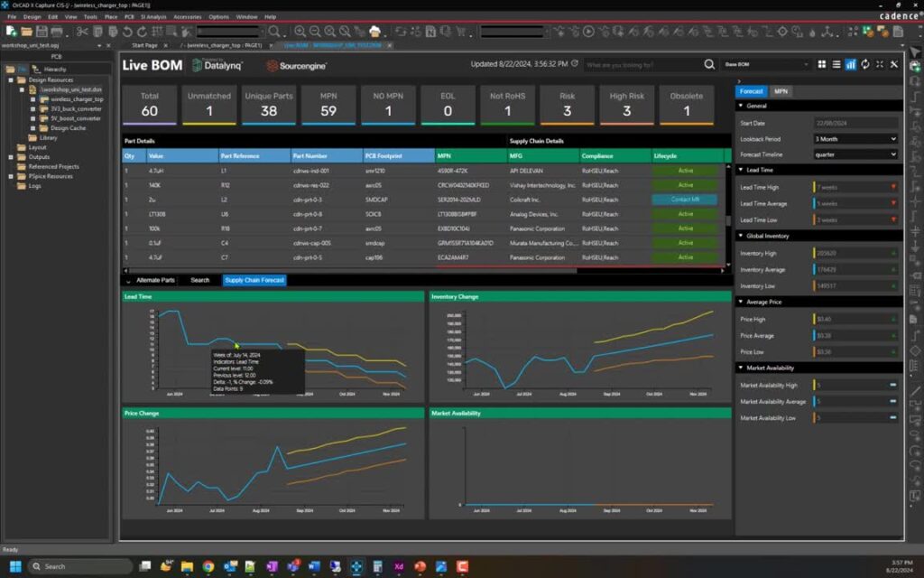Open the Base BOM dropdown

(766, 64)
